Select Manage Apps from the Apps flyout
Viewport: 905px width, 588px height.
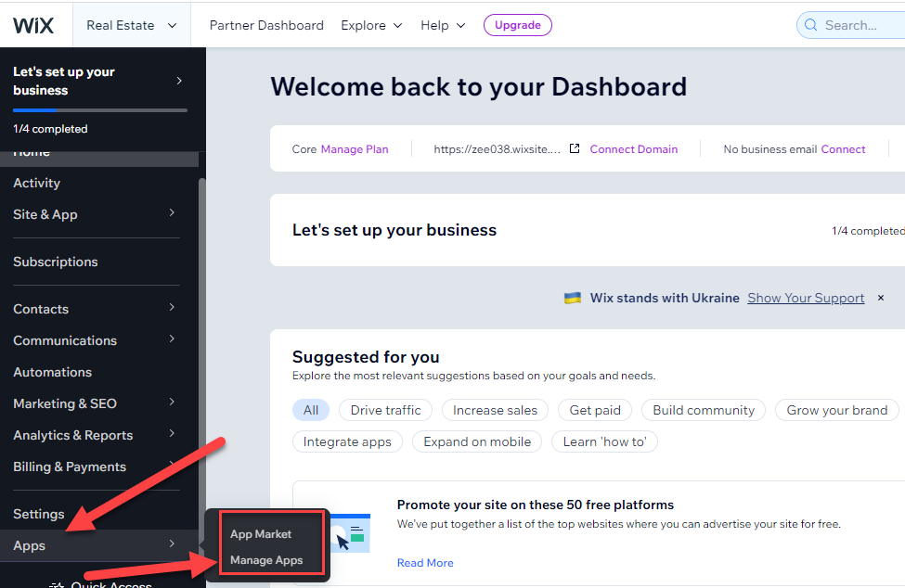click(266, 560)
